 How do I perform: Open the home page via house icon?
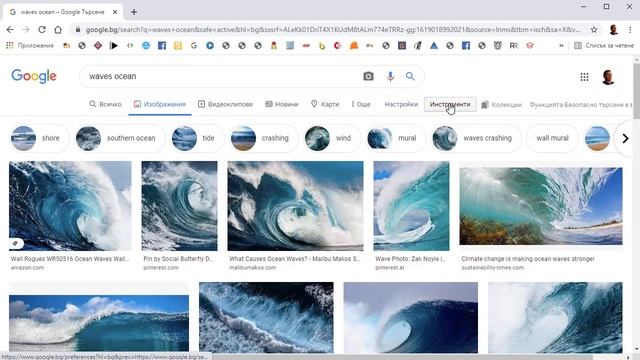58,29
